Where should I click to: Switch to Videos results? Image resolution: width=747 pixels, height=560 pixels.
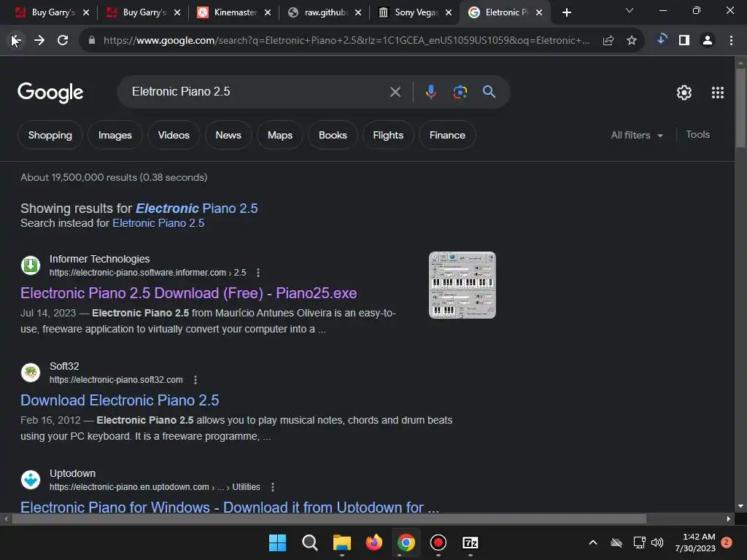174,135
